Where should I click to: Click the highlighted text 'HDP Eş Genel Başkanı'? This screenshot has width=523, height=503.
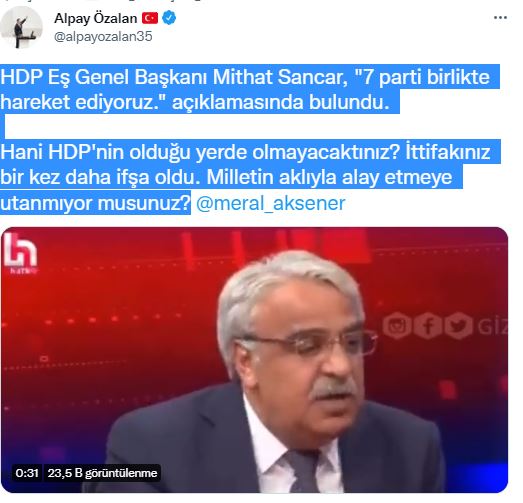click(x=105, y=77)
